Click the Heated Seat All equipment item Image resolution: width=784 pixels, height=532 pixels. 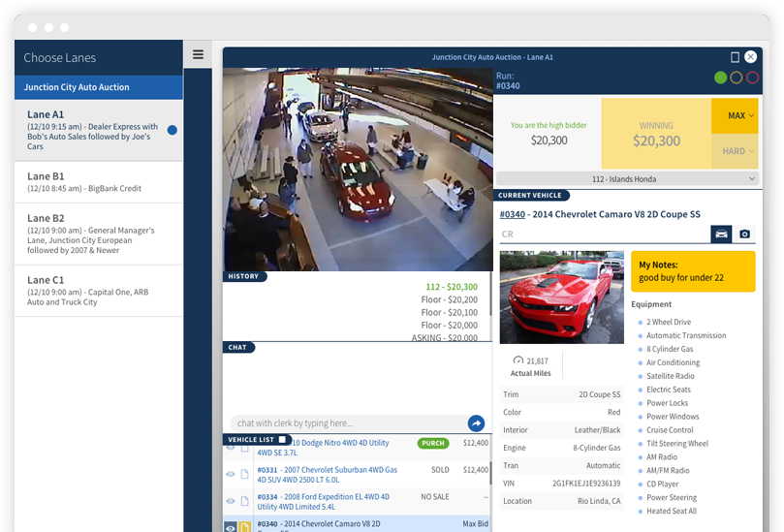pos(671,511)
